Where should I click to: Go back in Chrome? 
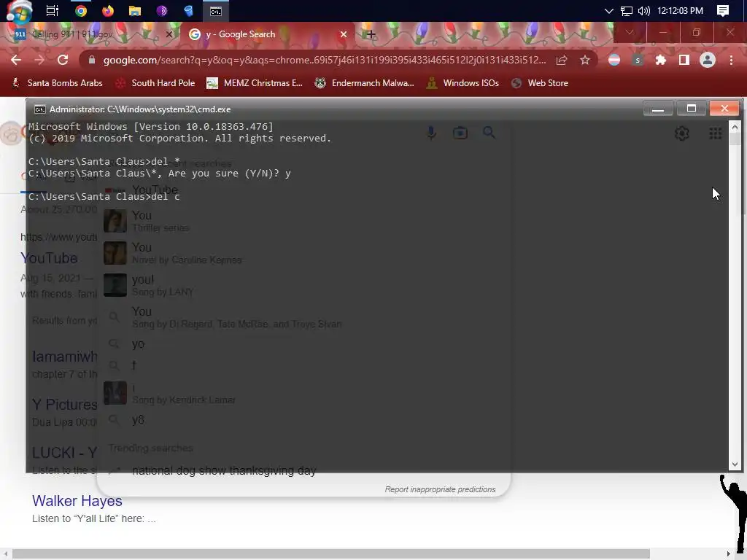click(16, 60)
